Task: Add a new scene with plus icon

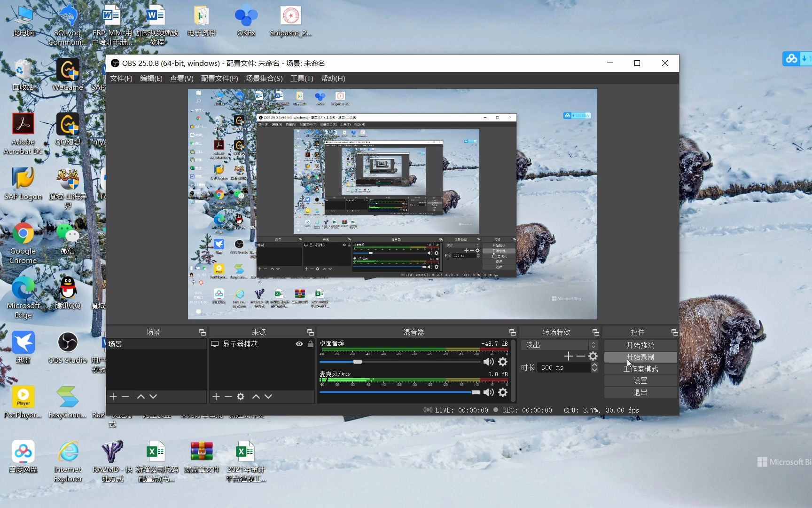Action: (x=113, y=397)
